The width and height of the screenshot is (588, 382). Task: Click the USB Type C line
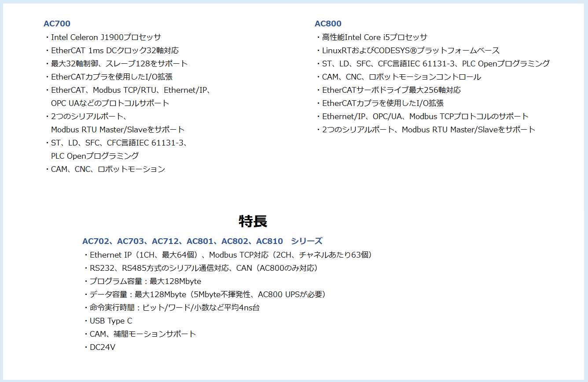108,321
